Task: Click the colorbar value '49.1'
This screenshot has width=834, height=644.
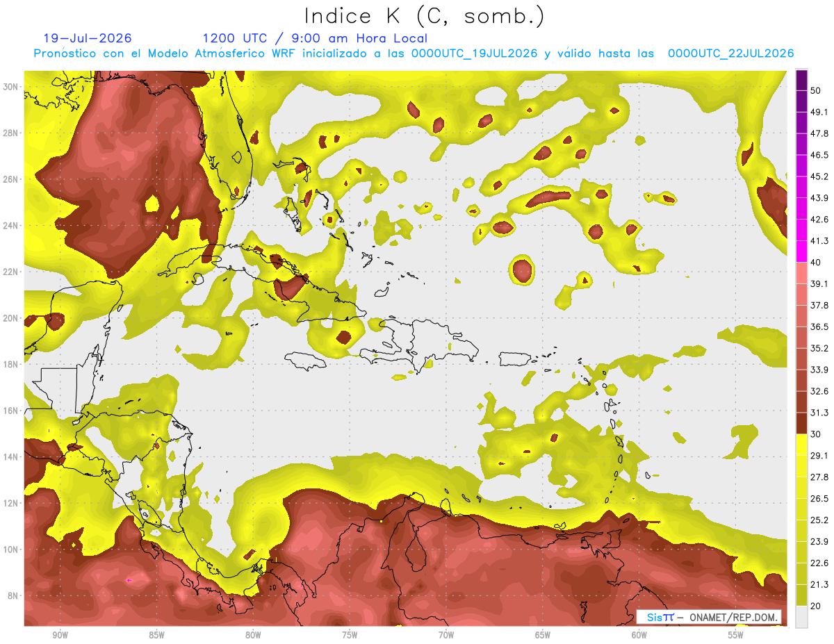Action: (819, 112)
